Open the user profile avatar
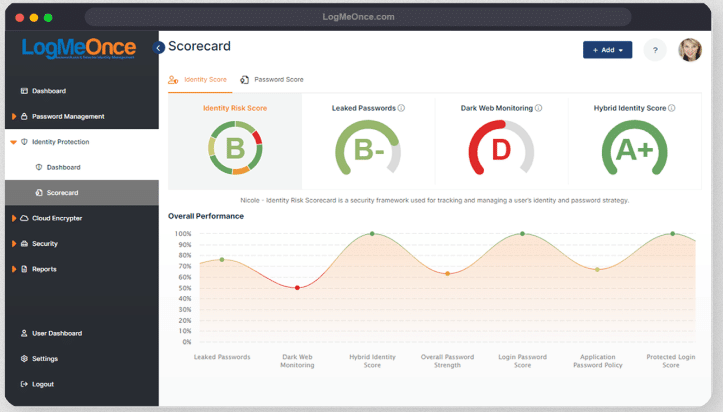The height and width of the screenshot is (412, 723). pyautogui.click(x=690, y=50)
